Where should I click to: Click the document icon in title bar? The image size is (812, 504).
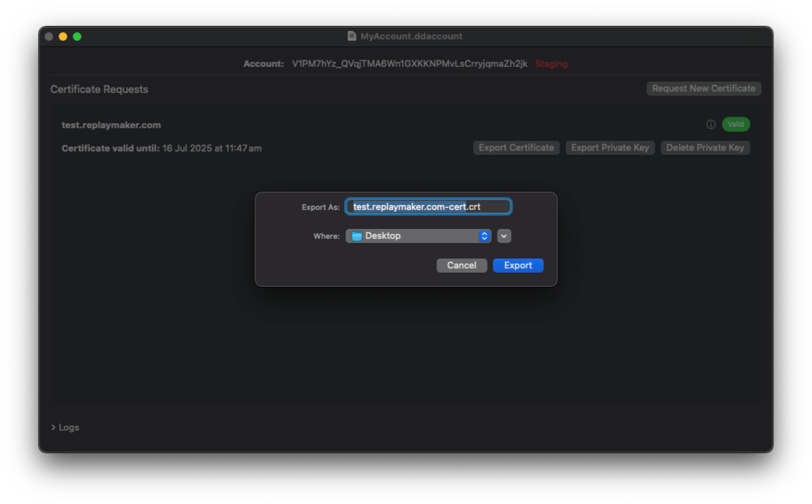pyautogui.click(x=352, y=36)
